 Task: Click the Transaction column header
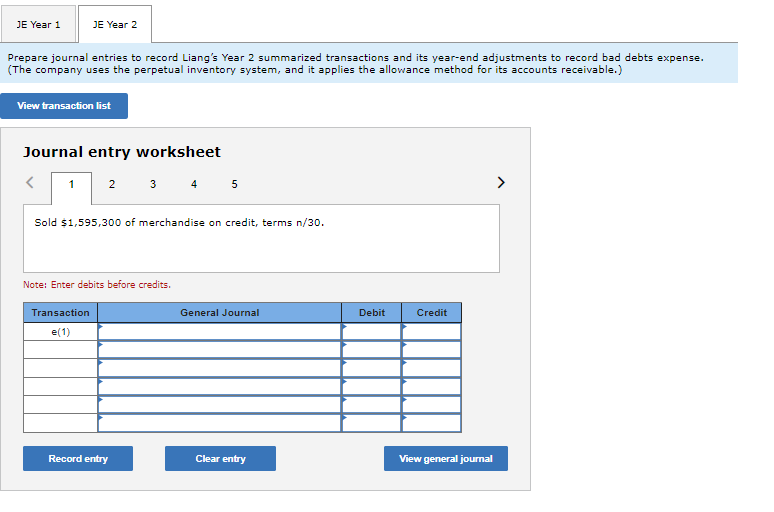pyautogui.click(x=60, y=313)
